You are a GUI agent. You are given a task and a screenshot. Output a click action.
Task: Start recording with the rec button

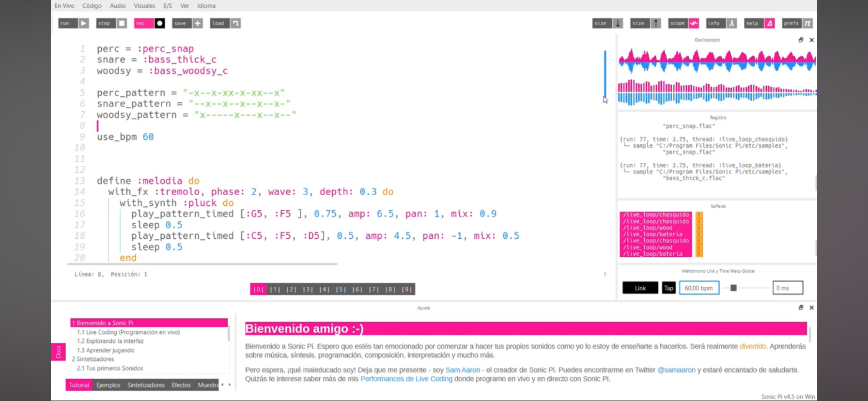(149, 23)
